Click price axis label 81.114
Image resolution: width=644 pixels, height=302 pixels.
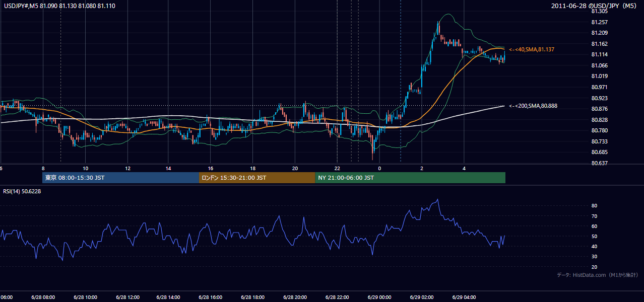tap(599, 54)
